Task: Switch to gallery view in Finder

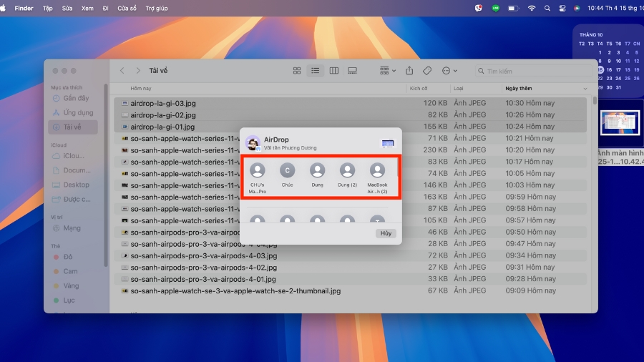Action: (x=352, y=71)
